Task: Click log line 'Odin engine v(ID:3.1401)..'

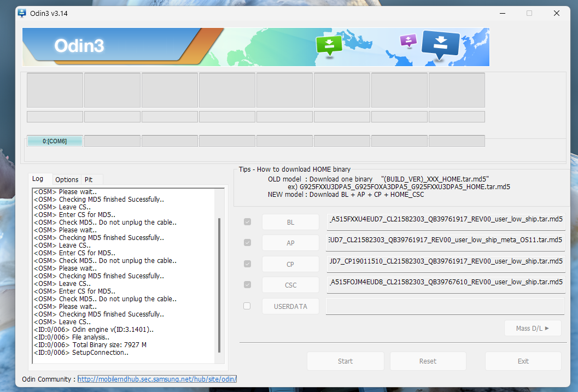Action: [x=94, y=329]
